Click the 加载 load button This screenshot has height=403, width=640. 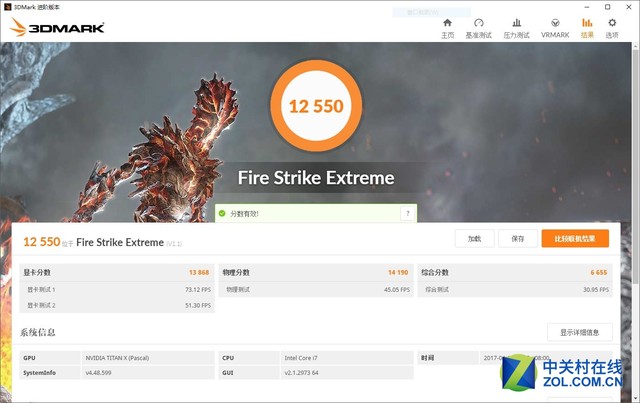[474, 238]
